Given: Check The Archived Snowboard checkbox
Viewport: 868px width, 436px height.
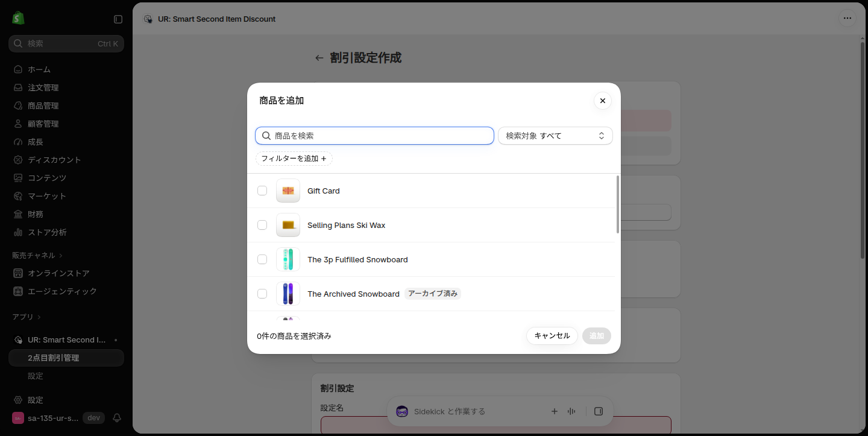Looking at the screenshot, I should [262, 294].
